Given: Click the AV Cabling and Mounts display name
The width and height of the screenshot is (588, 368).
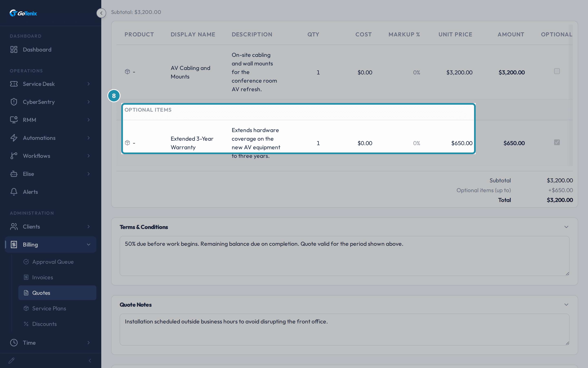Looking at the screenshot, I should 190,72.
